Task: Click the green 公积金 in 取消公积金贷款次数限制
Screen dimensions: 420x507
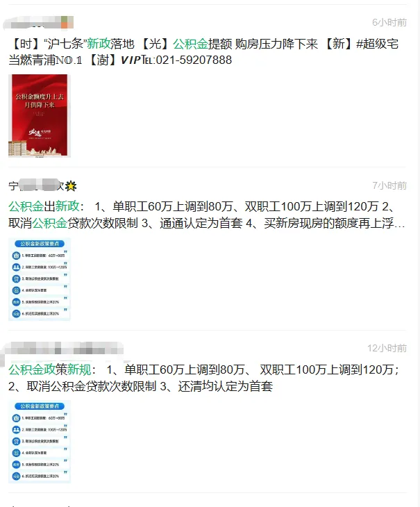Action: coord(50,223)
